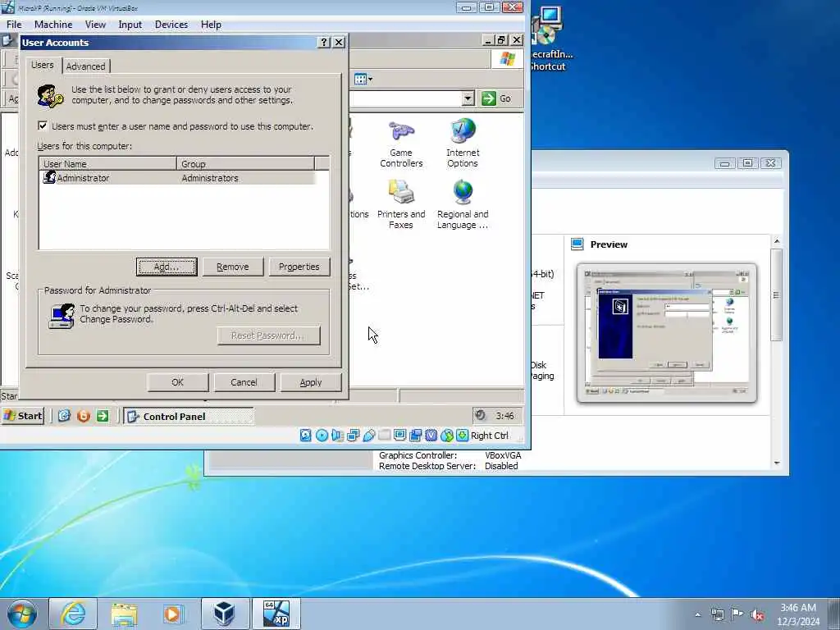Click the VirtualBox Manager cube taskbar icon

[x=225, y=614]
